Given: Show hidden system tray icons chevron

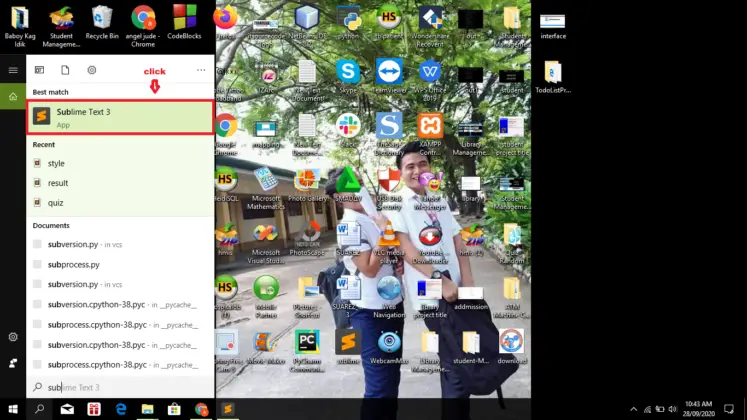Looking at the screenshot, I should pos(633,409).
